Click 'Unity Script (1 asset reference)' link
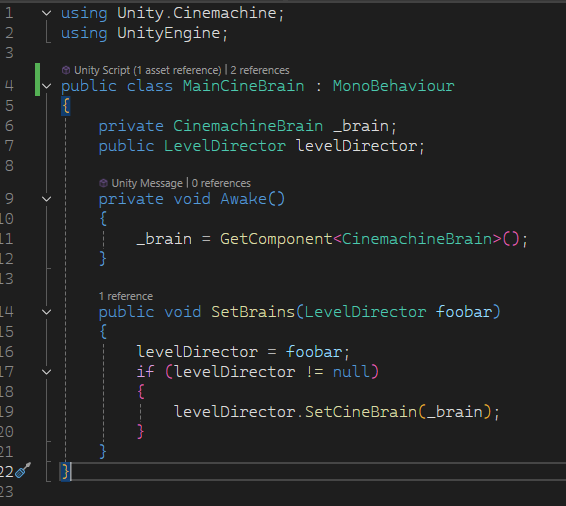The image size is (566, 506). coord(148,70)
